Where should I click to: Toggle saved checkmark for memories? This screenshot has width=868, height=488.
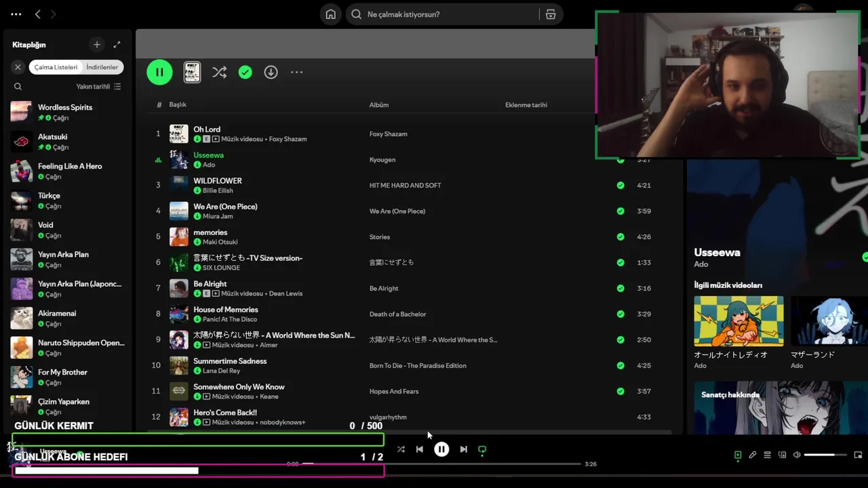[x=620, y=237]
